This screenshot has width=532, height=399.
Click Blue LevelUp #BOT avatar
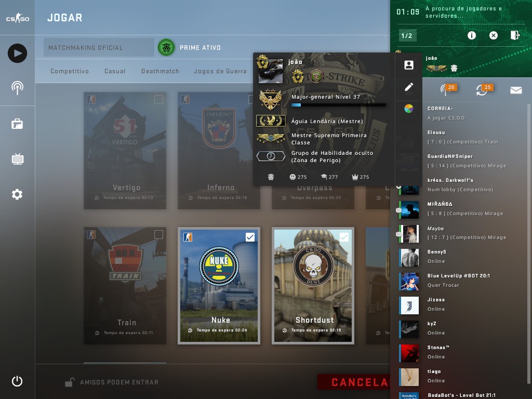point(409,282)
